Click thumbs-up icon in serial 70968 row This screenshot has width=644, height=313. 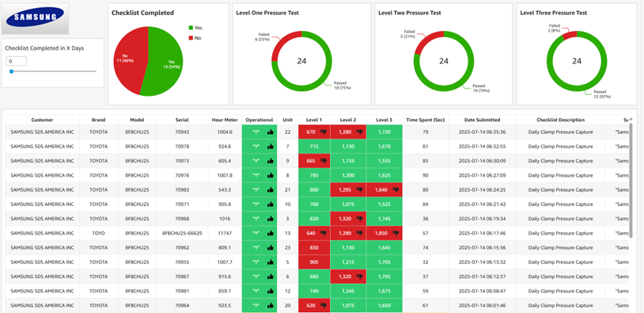pyautogui.click(x=271, y=219)
